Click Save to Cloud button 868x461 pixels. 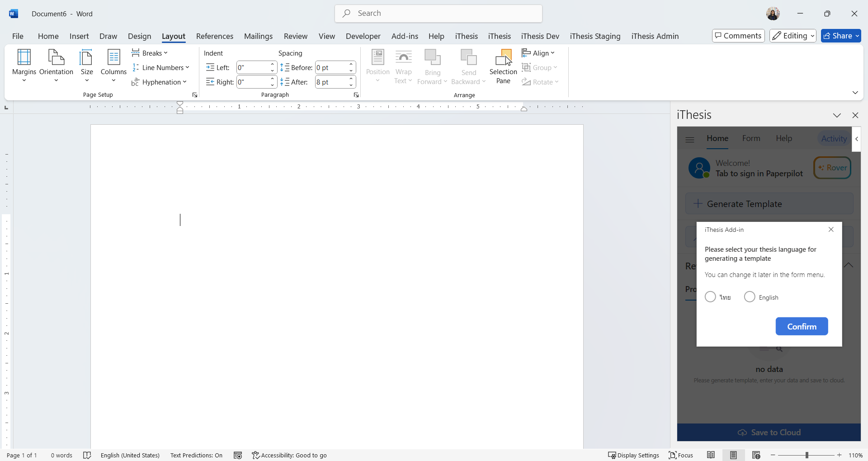(x=769, y=433)
